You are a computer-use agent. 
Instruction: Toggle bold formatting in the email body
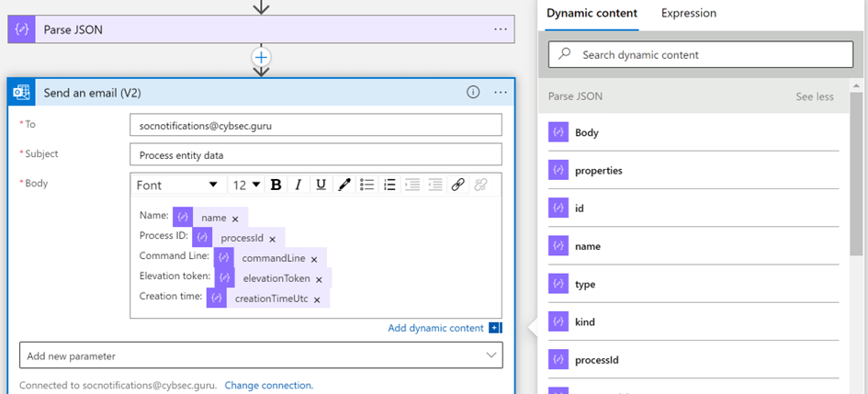(276, 185)
